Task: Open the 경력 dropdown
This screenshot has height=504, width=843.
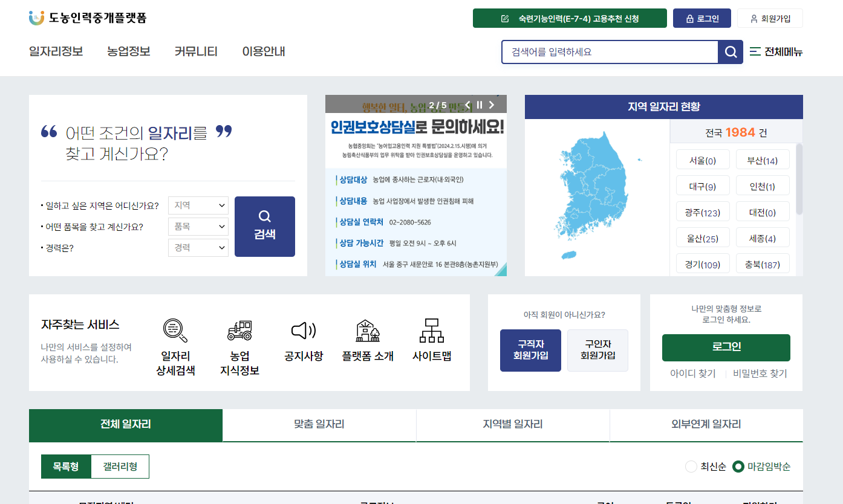Action: 198,247
